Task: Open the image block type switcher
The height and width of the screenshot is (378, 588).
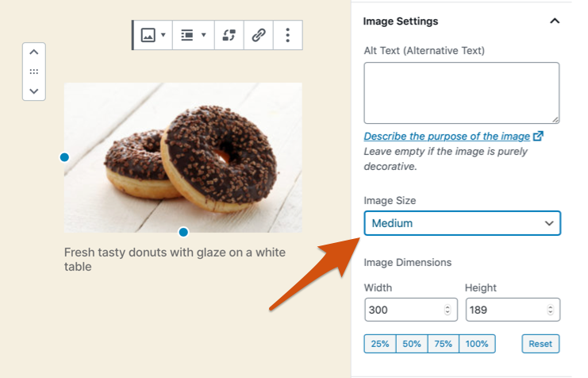Action: (152, 36)
